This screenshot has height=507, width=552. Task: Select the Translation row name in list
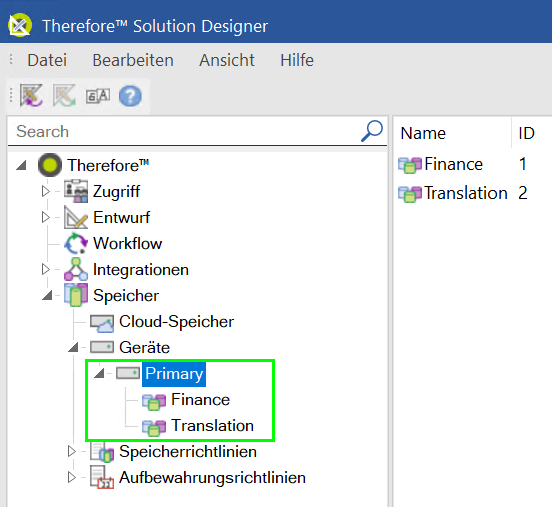(466, 193)
